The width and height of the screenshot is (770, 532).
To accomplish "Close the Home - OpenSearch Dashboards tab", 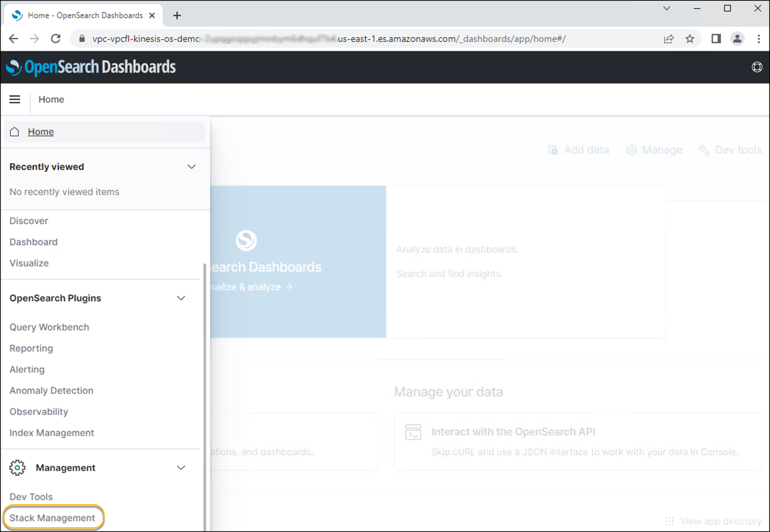I will pyautogui.click(x=152, y=16).
